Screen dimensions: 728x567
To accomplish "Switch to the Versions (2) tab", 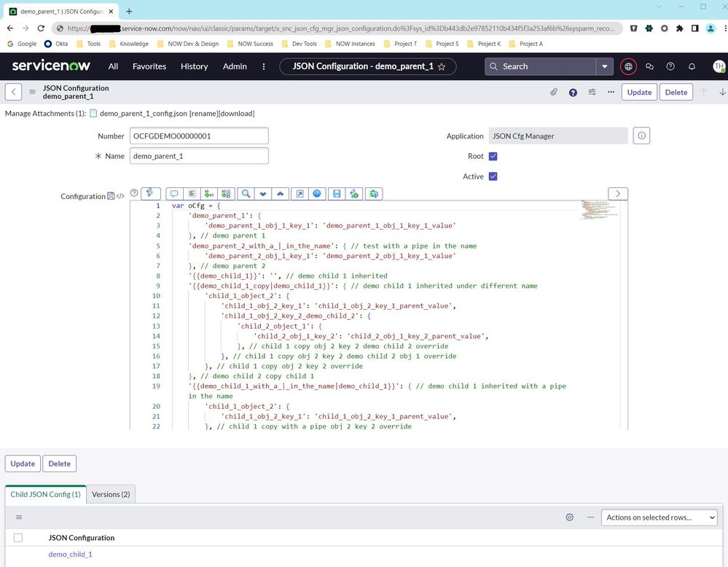I will coord(110,494).
